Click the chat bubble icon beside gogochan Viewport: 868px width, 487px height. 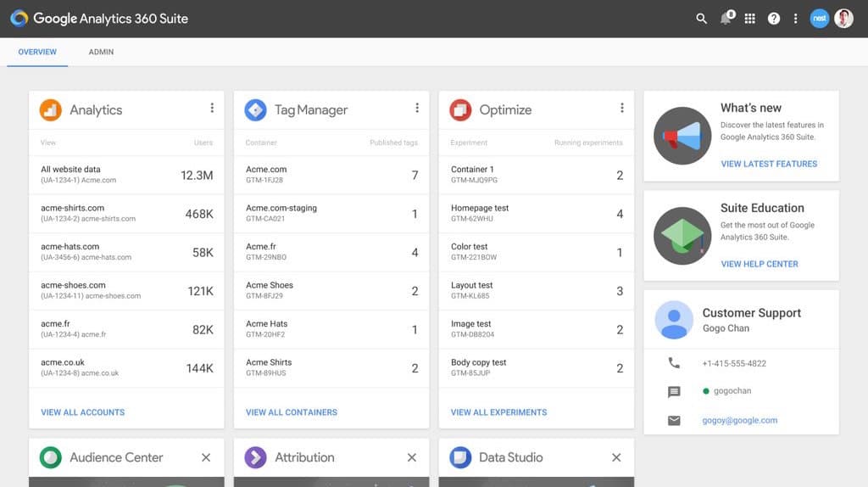coord(674,392)
